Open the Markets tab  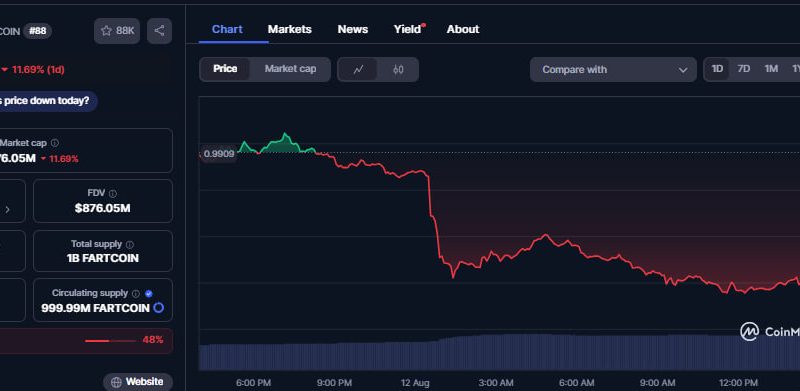point(289,30)
